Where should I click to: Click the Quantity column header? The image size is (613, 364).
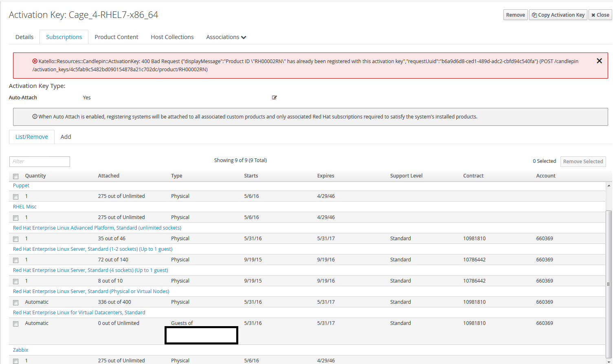tap(35, 176)
